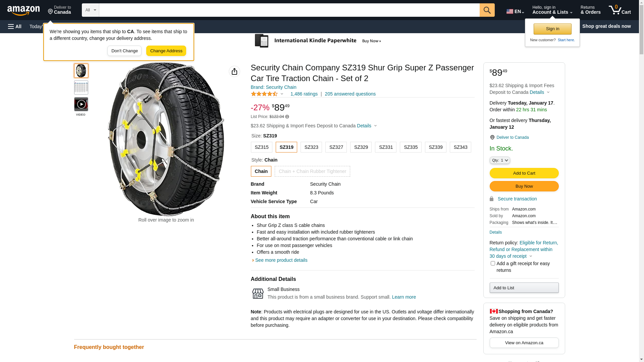Select size SZ323
This screenshot has height=362, width=644.
coord(311,147)
